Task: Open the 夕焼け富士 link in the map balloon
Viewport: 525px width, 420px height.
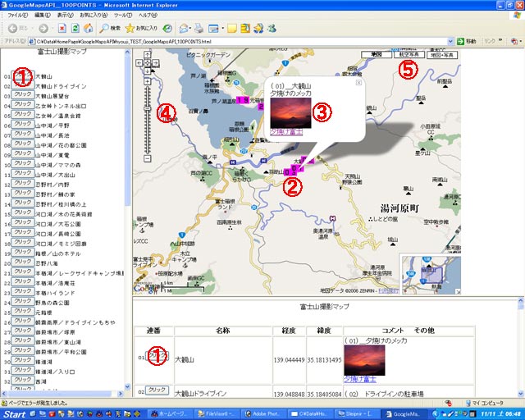Action: tap(286, 132)
